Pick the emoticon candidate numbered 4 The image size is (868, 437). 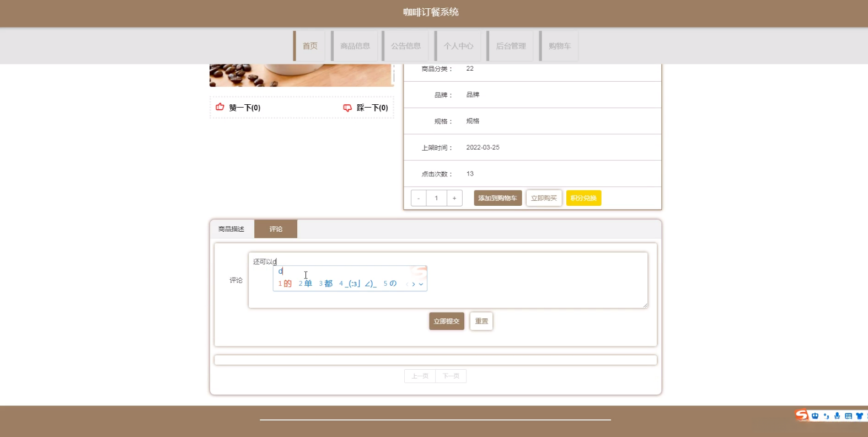coord(358,284)
